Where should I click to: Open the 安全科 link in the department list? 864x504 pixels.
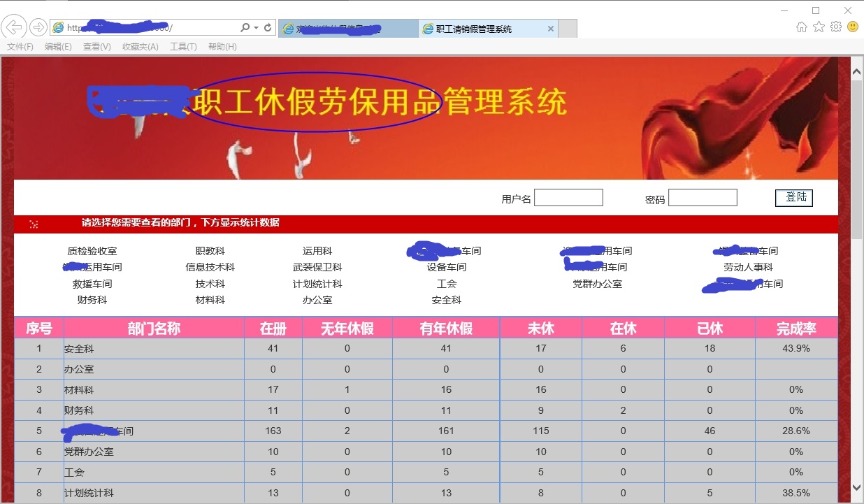pos(447,300)
